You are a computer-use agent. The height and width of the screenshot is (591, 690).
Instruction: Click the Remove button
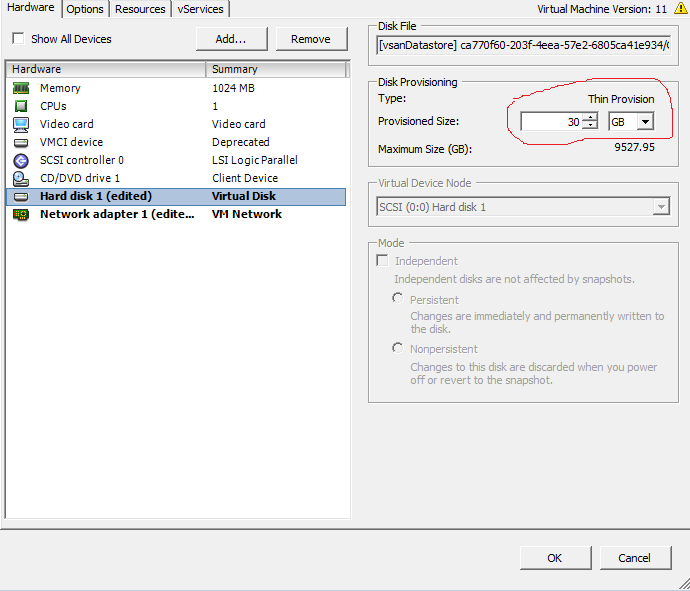(311, 39)
